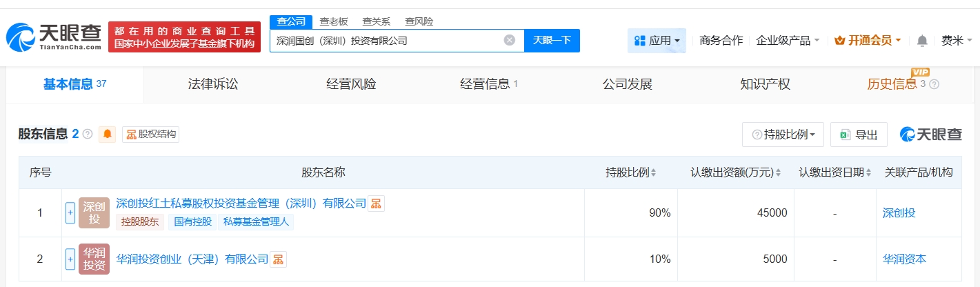Select the 查风险 search tab
Image resolution: width=980 pixels, height=287 pixels.
419,21
